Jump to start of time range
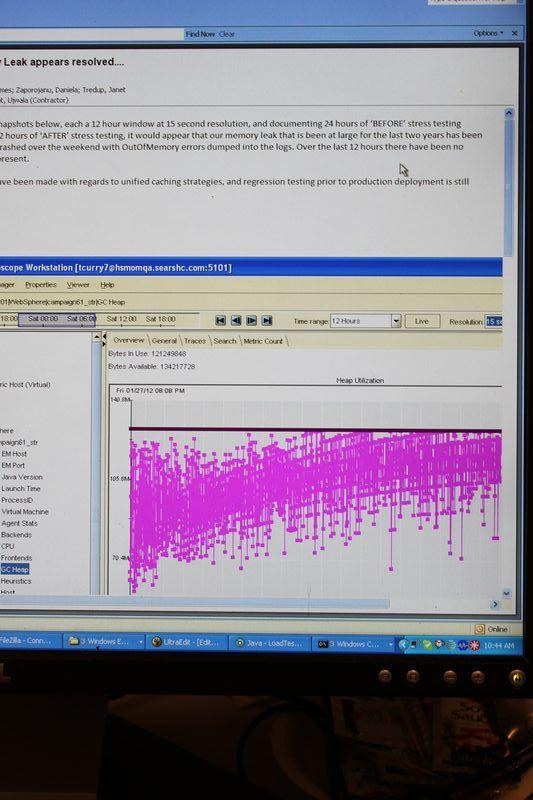 220,320
